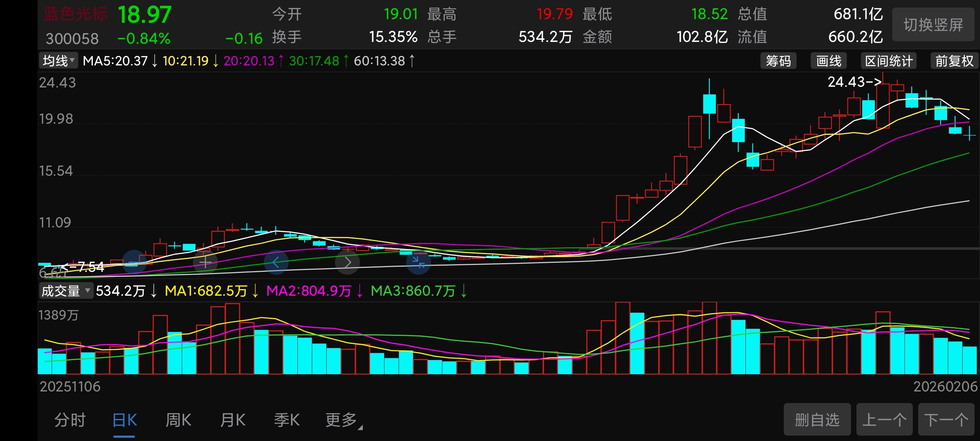
Task: Change the 前复权 price adjustment setting
Action: (x=954, y=61)
